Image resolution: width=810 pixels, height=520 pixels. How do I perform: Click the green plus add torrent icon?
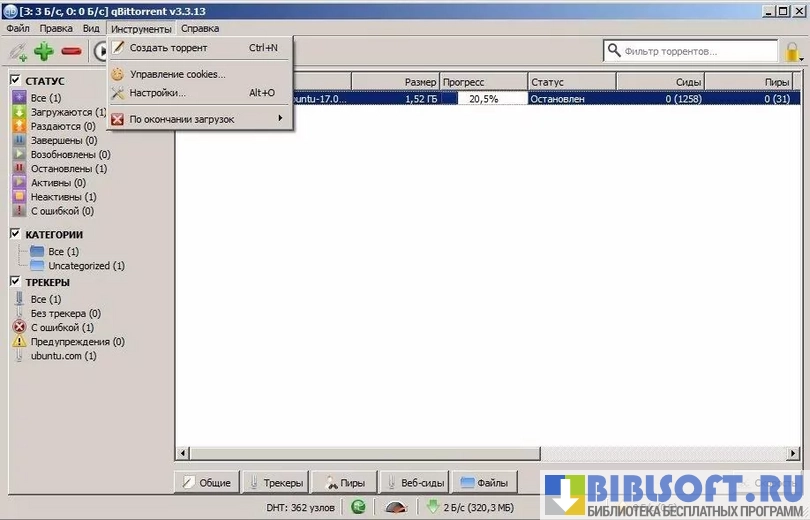click(x=44, y=51)
